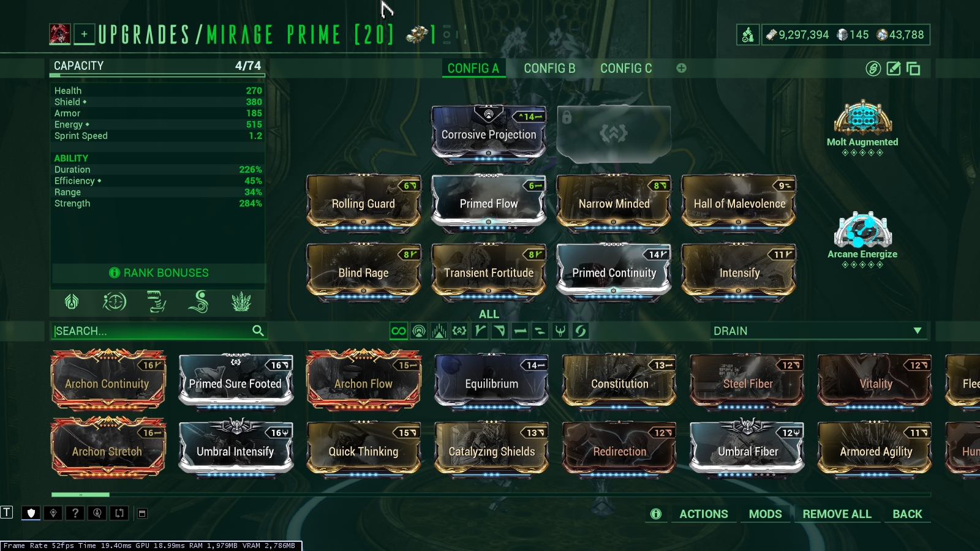Click the Molt Augmented arcane icon
Viewport: 980px width, 551px height.
[862, 117]
